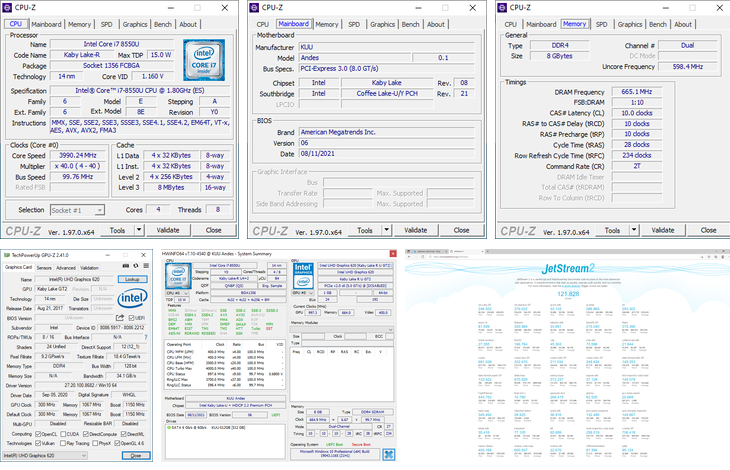Screen dimensions: 730x470
Task: Click the GPU-Z BIOS export share icon
Action: [120, 318]
